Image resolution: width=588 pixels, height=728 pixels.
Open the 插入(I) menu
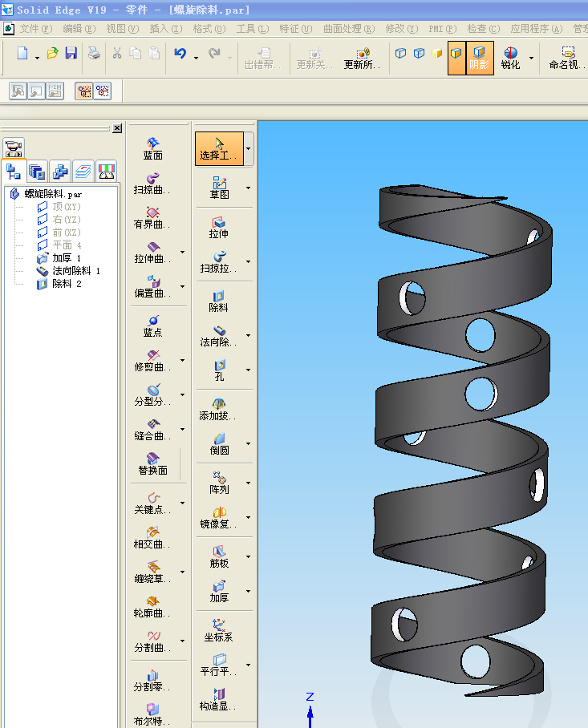166,29
